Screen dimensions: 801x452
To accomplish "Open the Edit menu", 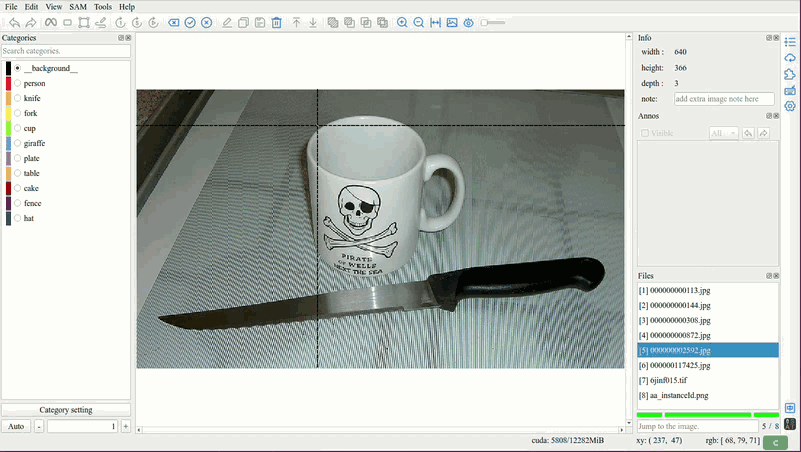I will pyautogui.click(x=31, y=7).
